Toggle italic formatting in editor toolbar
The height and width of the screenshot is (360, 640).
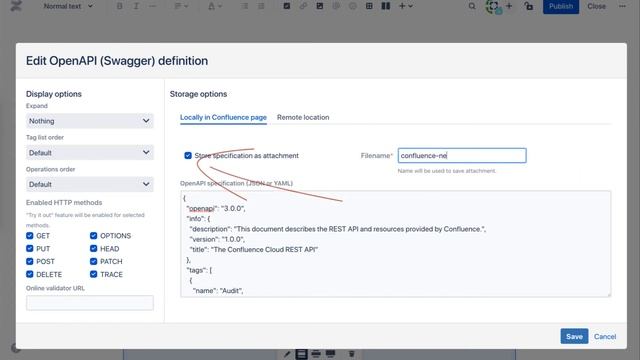click(x=136, y=6)
